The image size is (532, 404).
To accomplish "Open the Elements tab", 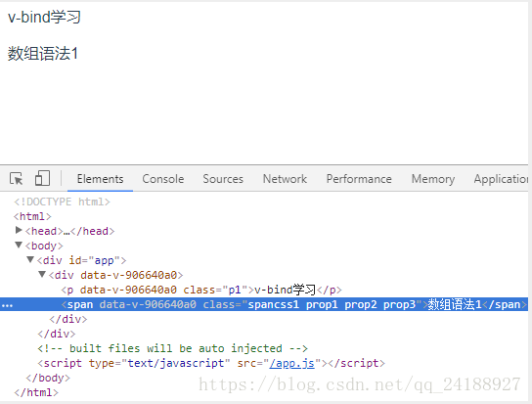I will click(x=100, y=179).
